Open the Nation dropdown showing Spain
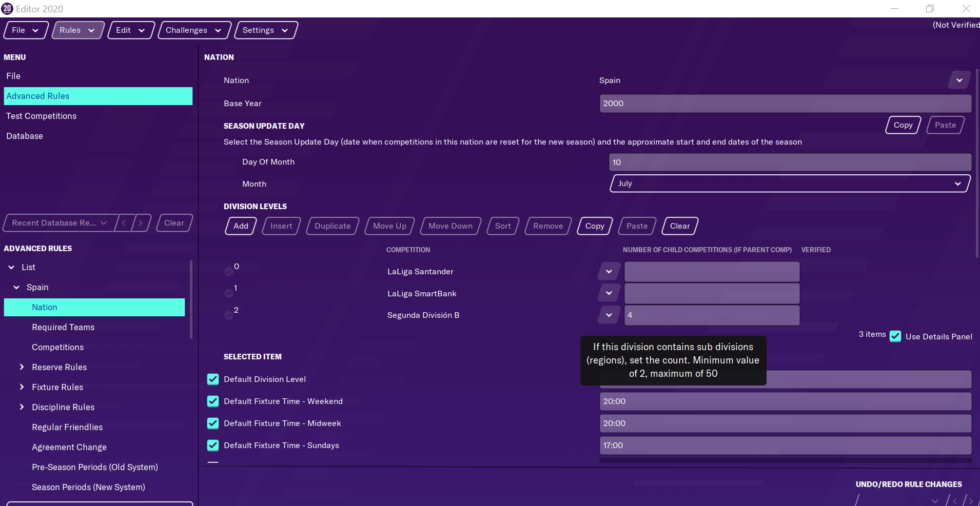Viewport: 980px width, 506px height. tap(959, 80)
